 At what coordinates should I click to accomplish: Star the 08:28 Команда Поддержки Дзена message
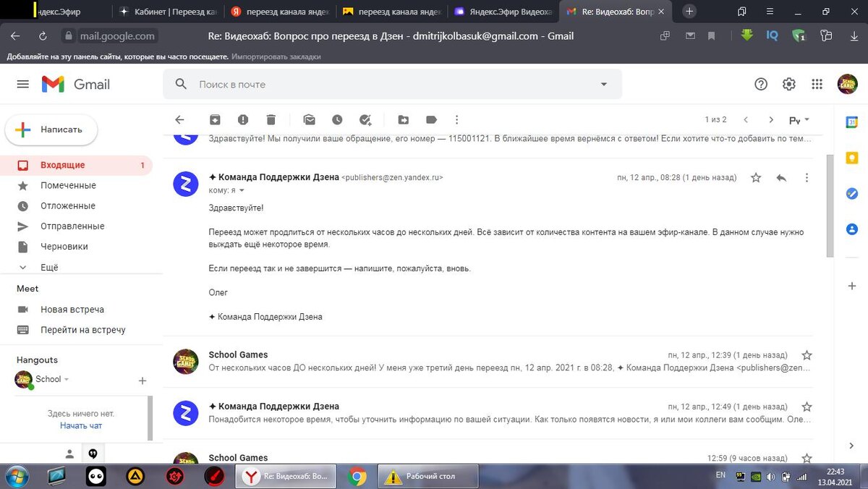coord(756,177)
